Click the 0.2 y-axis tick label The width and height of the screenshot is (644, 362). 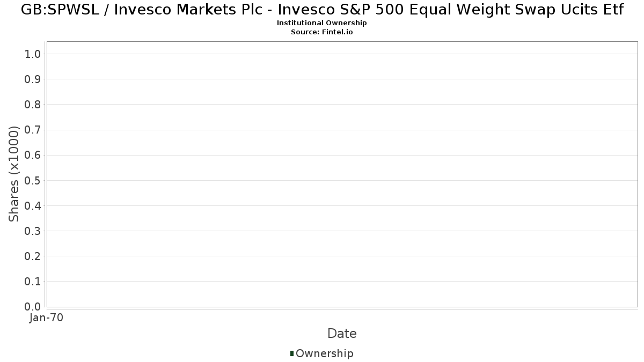pos(33,256)
